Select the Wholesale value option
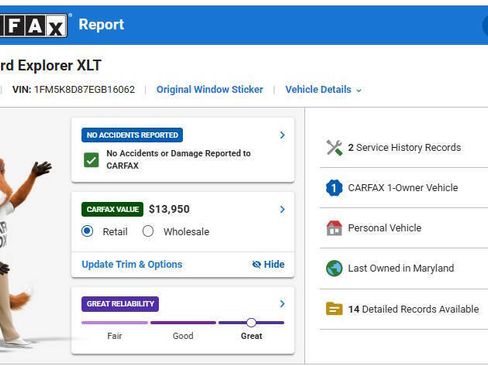This screenshot has height=366, width=488. coord(148,231)
